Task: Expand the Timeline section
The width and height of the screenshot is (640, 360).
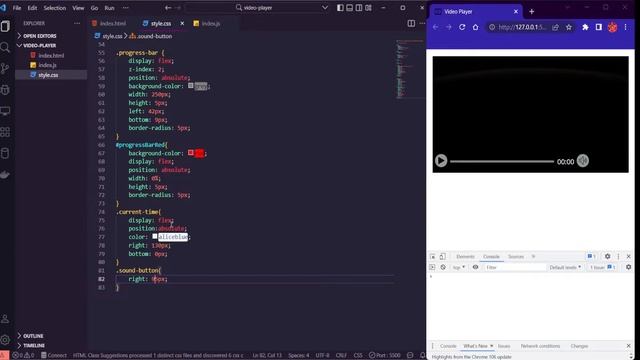Action: tap(34, 345)
